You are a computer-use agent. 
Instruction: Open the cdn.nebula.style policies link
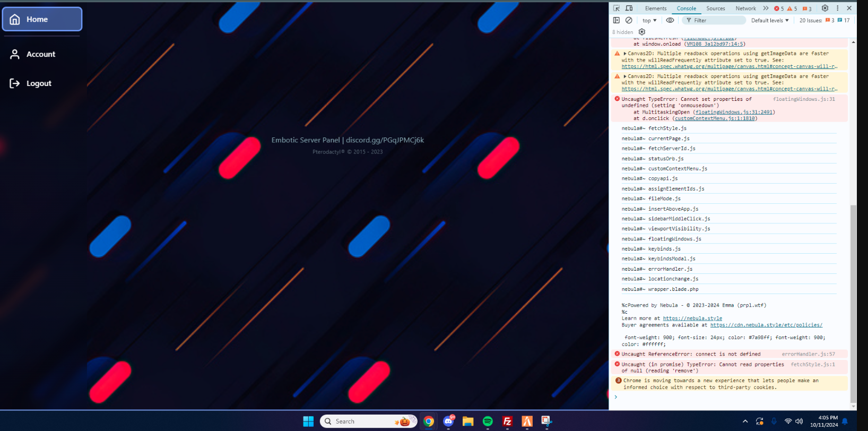[766, 325]
